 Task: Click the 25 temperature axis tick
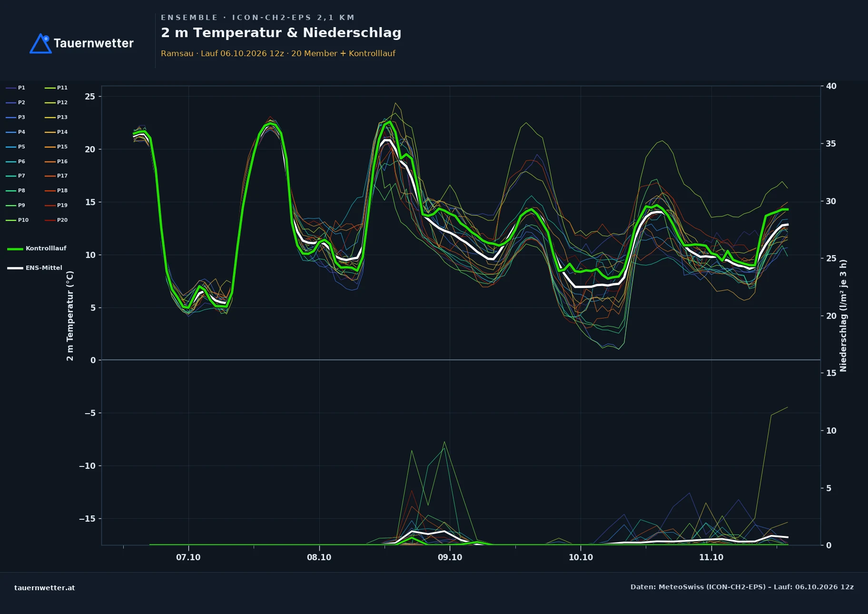pyautogui.click(x=90, y=97)
